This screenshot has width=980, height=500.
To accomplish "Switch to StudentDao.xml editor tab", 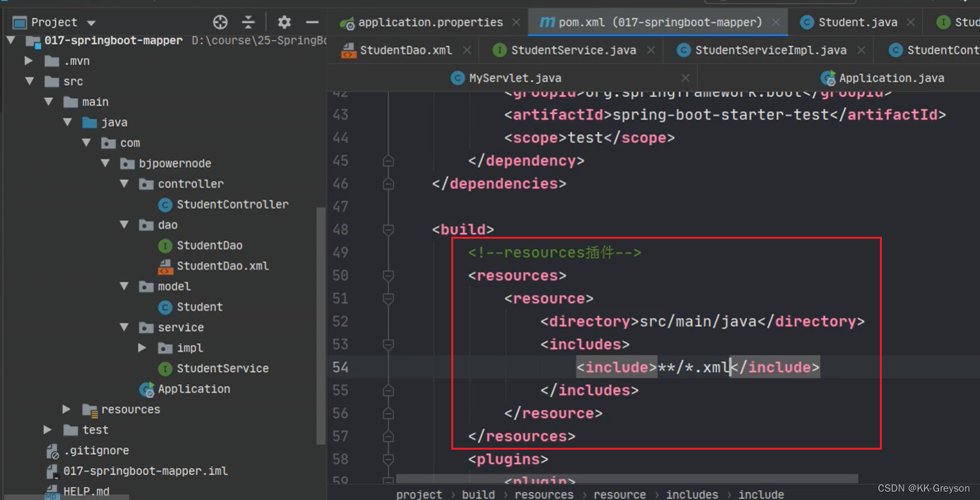I will pyautogui.click(x=406, y=50).
